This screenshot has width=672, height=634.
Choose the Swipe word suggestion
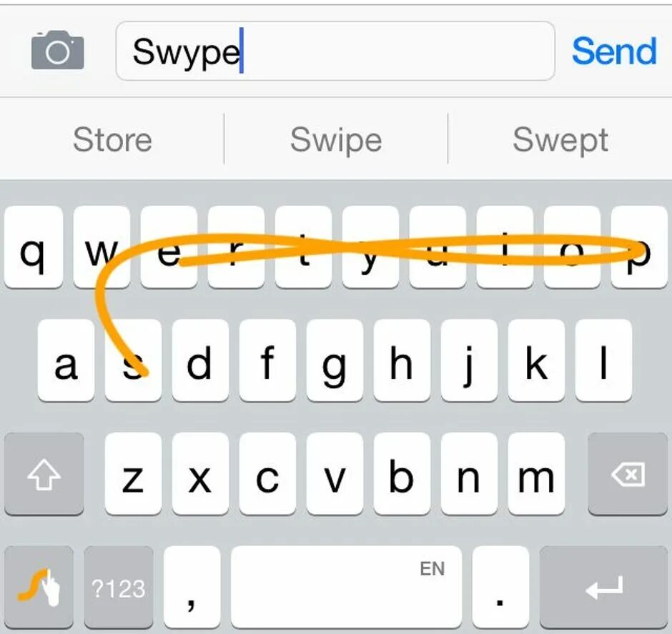tap(336, 139)
